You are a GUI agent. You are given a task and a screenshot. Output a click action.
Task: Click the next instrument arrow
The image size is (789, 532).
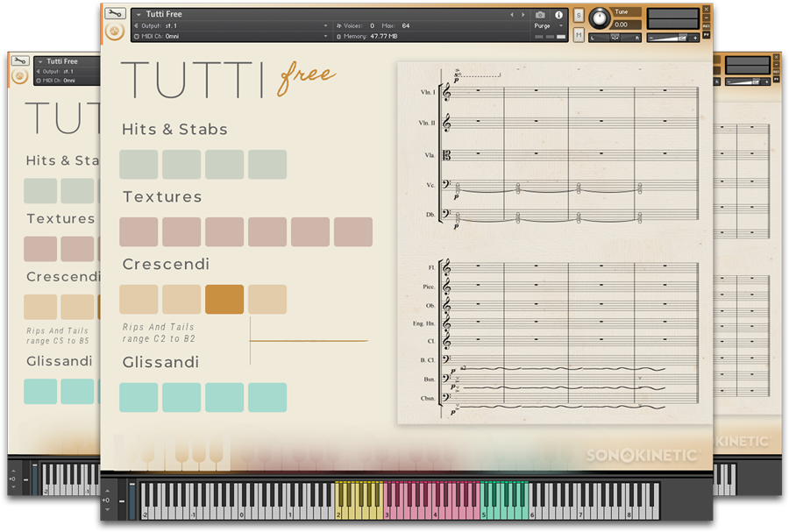523,15
